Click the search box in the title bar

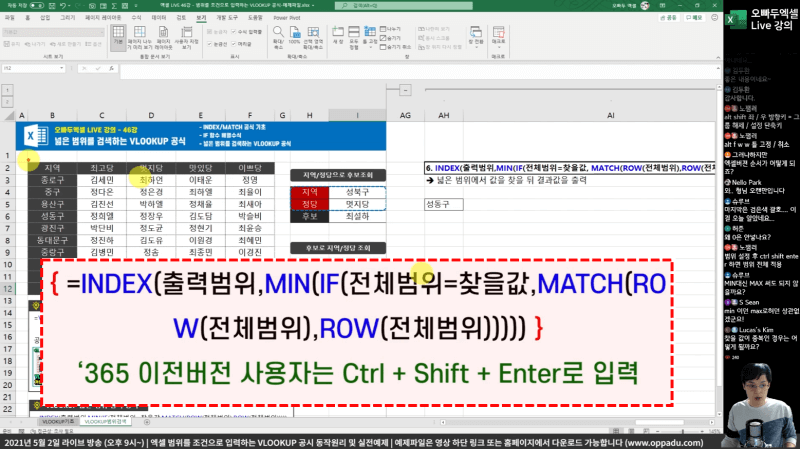click(404, 6)
